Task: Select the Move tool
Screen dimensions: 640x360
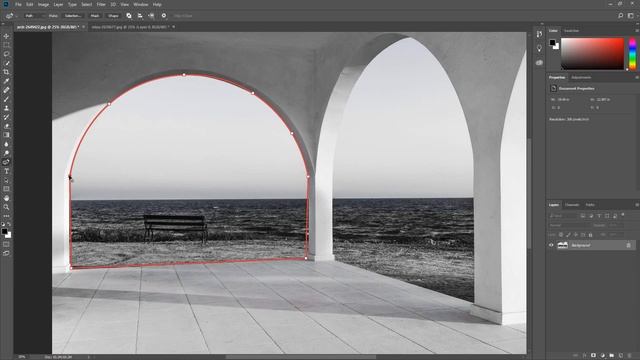Action: pyautogui.click(x=6, y=36)
